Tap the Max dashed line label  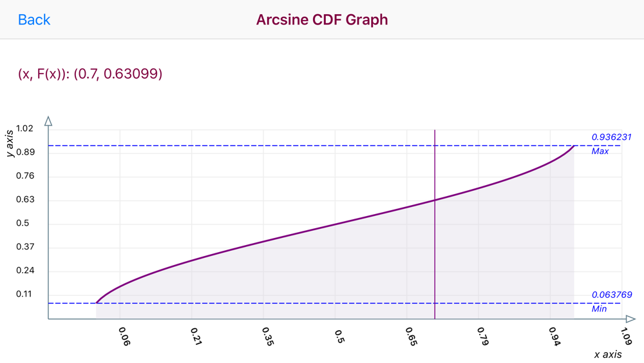(x=600, y=152)
